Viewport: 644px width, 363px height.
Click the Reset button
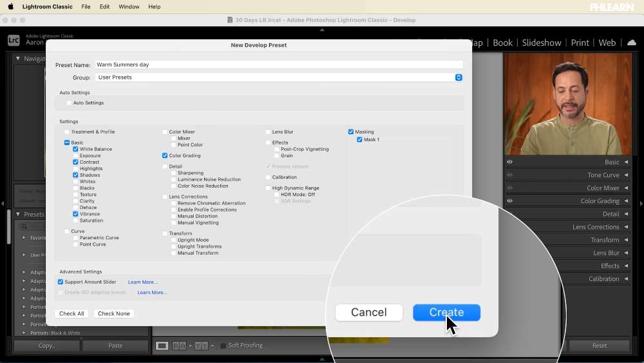tap(599, 346)
